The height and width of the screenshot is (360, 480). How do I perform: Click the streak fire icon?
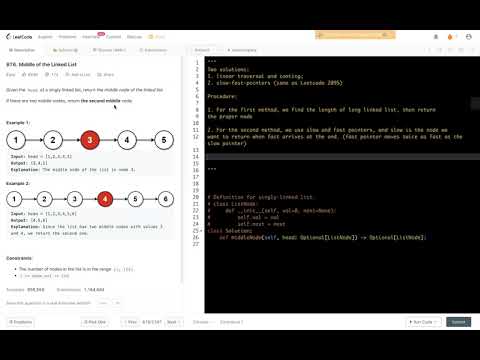[450, 37]
